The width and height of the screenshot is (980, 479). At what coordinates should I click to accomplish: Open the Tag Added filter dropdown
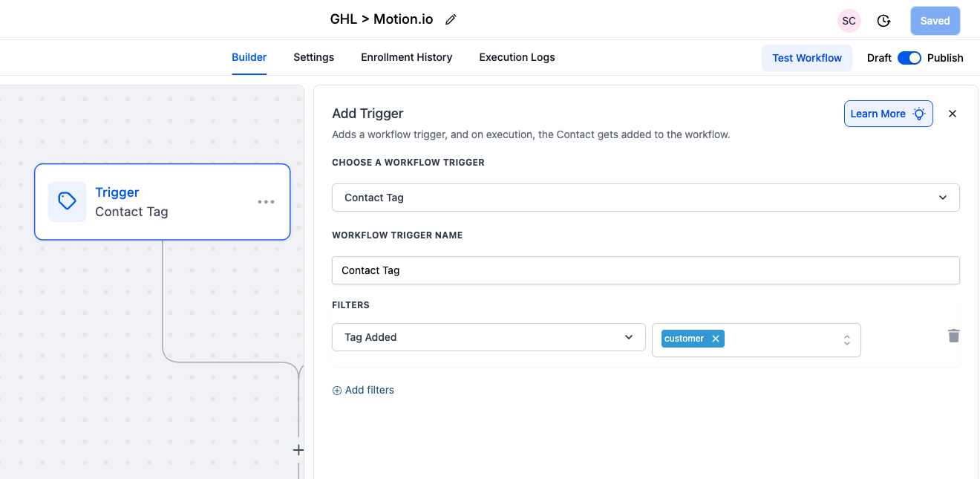(x=489, y=337)
